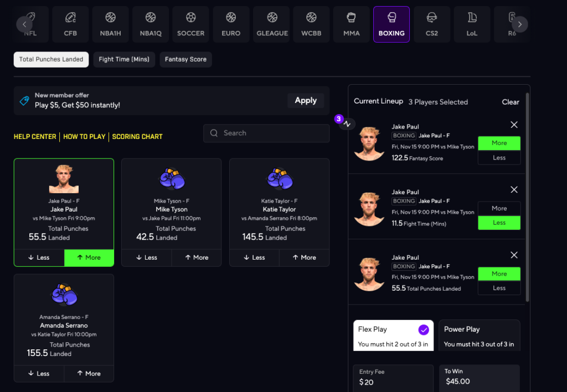Click the player Search field

click(x=266, y=133)
